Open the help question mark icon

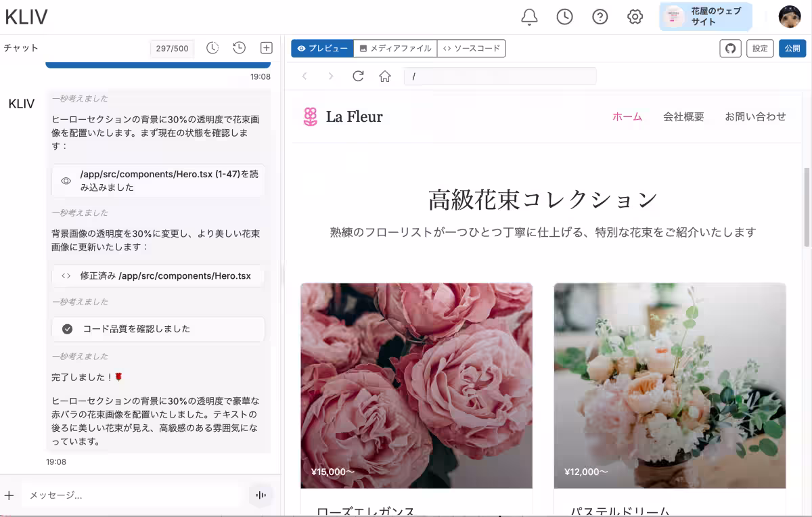coord(600,17)
